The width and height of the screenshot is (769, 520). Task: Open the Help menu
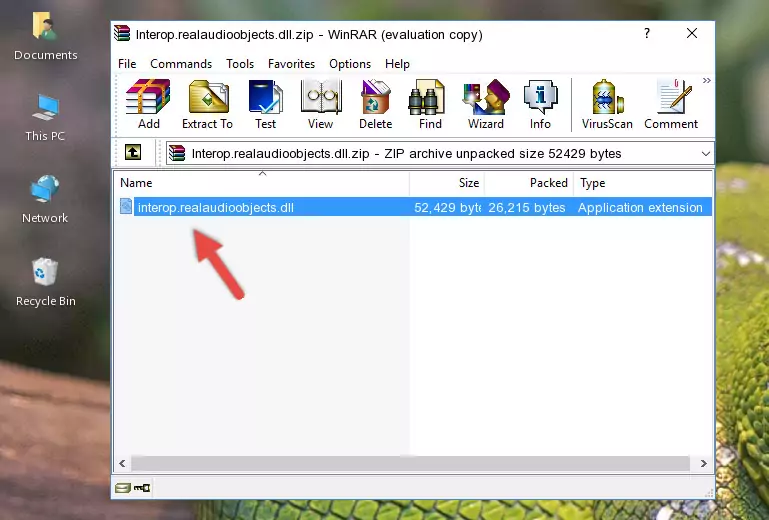point(397,64)
